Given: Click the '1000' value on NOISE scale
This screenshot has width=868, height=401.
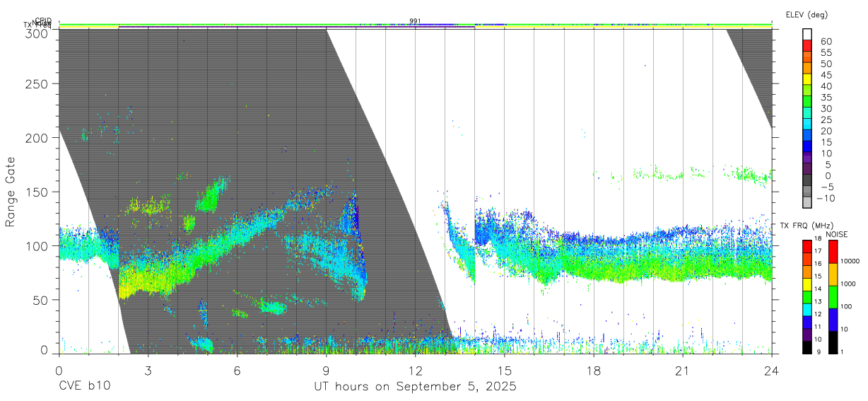Looking at the screenshot, I should point(848,284).
